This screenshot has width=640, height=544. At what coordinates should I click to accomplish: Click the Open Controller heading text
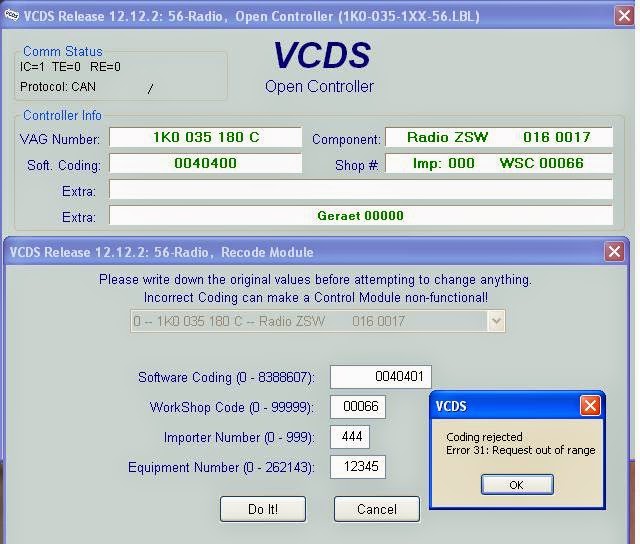[319, 87]
